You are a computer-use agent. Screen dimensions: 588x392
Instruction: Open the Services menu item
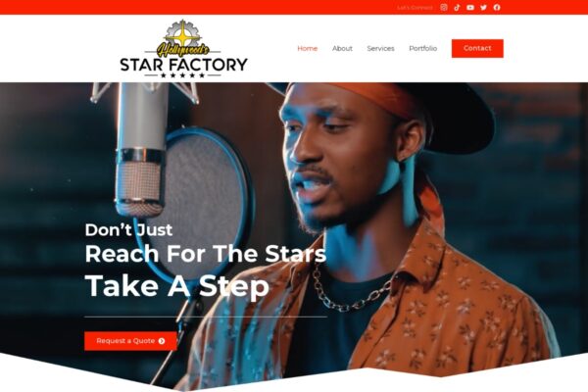380,48
